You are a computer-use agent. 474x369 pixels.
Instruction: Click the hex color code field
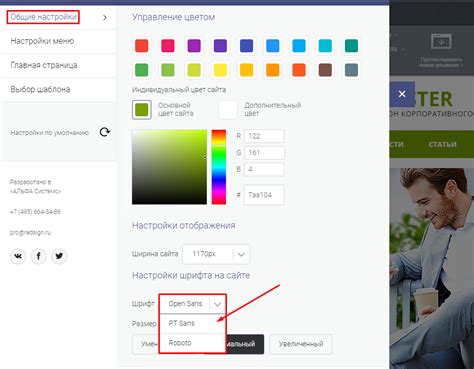pyautogui.click(x=264, y=195)
